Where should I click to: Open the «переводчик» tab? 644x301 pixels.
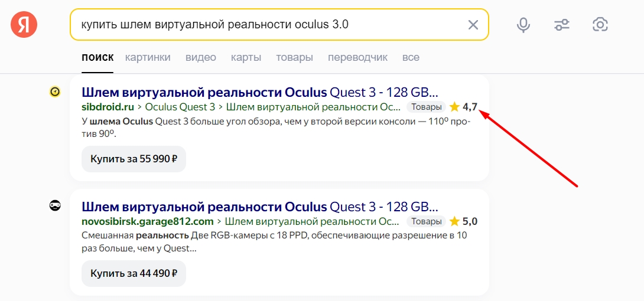coord(357,57)
